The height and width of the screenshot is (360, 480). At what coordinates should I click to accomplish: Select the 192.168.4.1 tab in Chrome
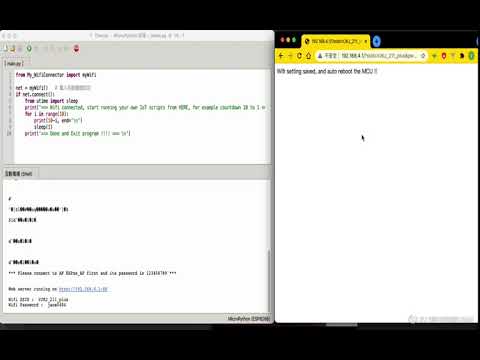(335, 41)
